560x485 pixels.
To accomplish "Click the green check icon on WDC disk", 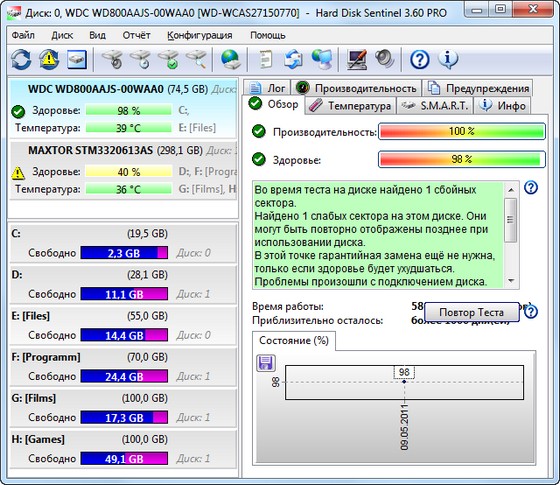I will (18, 111).
